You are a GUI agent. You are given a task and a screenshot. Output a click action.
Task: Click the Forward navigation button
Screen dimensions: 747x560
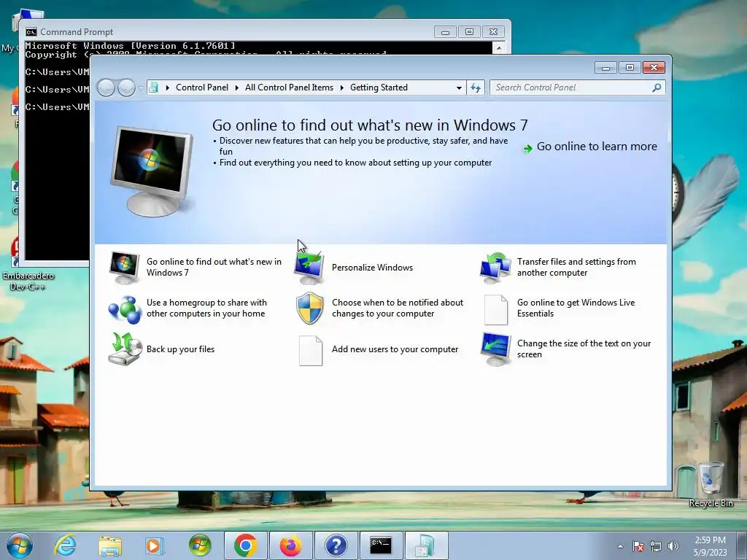point(126,87)
